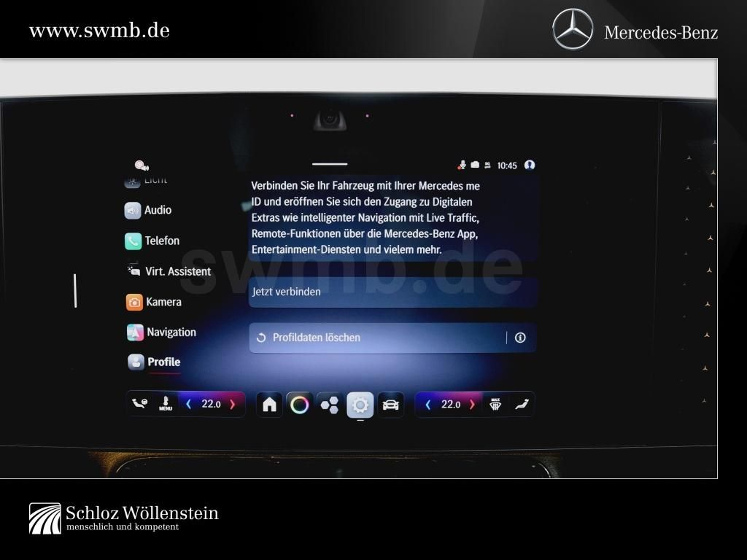Activate MAX defrost
Viewport: 747px width, 560px height.
click(495, 404)
